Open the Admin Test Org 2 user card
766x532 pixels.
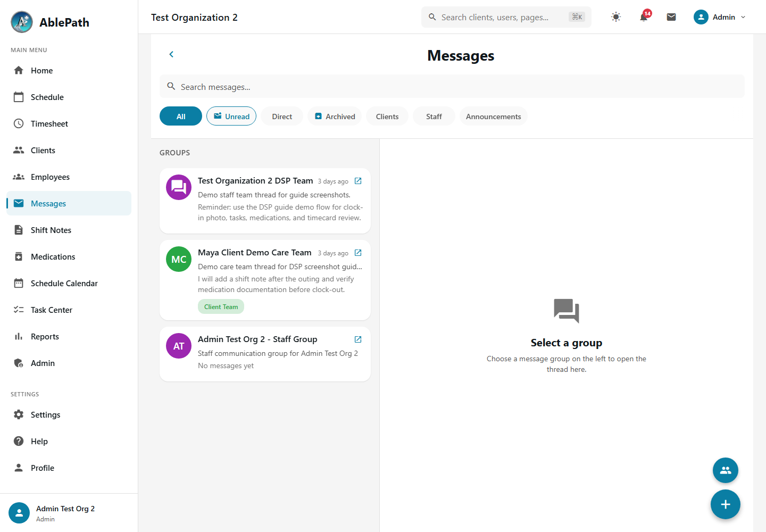pyautogui.click(x=69, y=513)
